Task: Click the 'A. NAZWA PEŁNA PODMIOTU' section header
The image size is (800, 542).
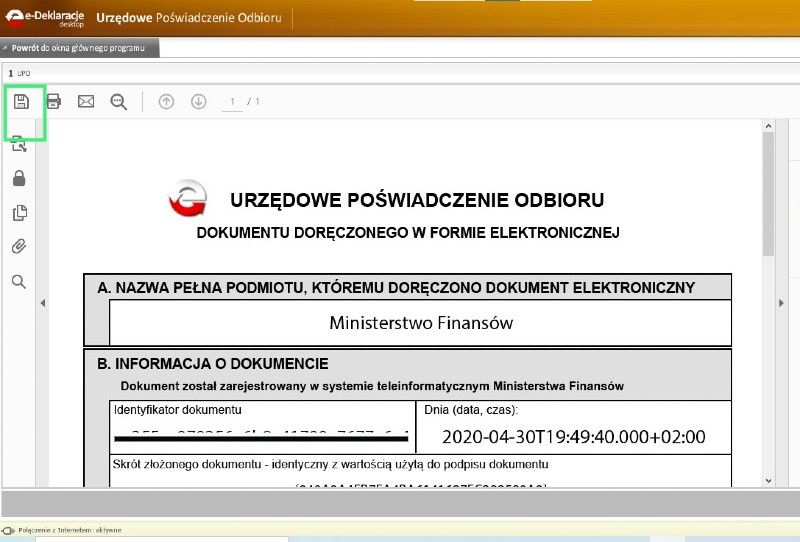Action: (396, 288)
